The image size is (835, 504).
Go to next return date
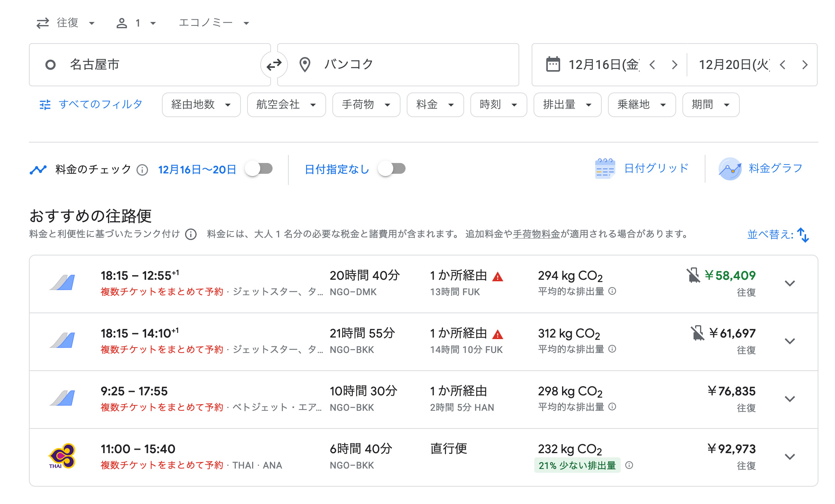805,65
